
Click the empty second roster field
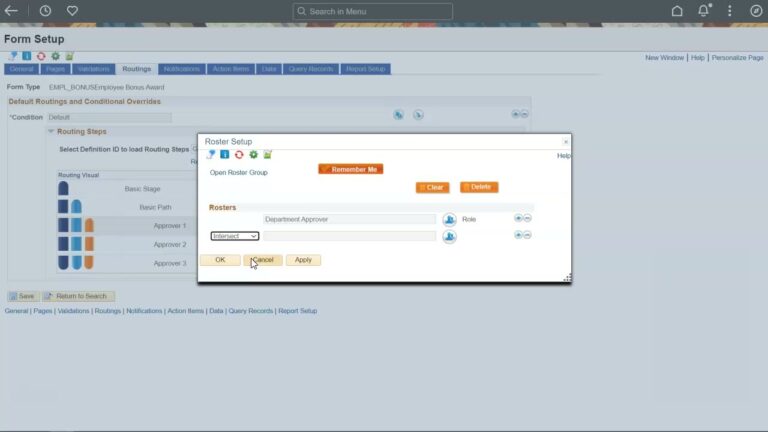(349, 236)
